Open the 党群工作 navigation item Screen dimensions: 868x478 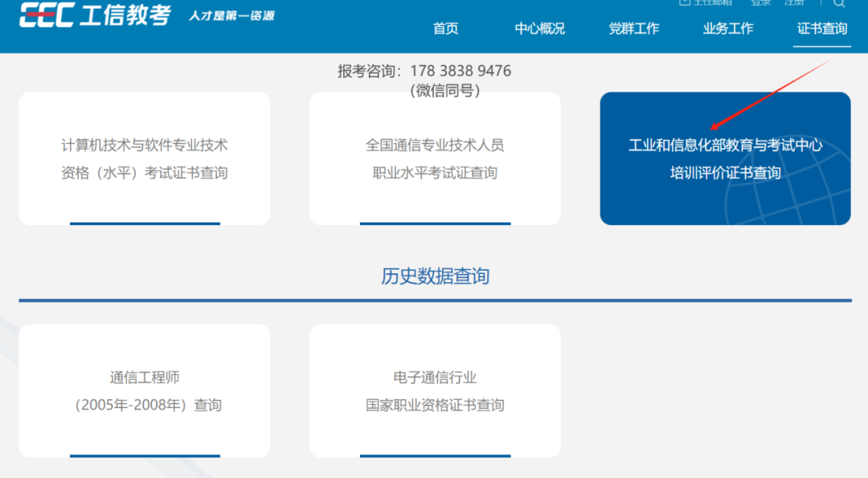pos(634,29)
